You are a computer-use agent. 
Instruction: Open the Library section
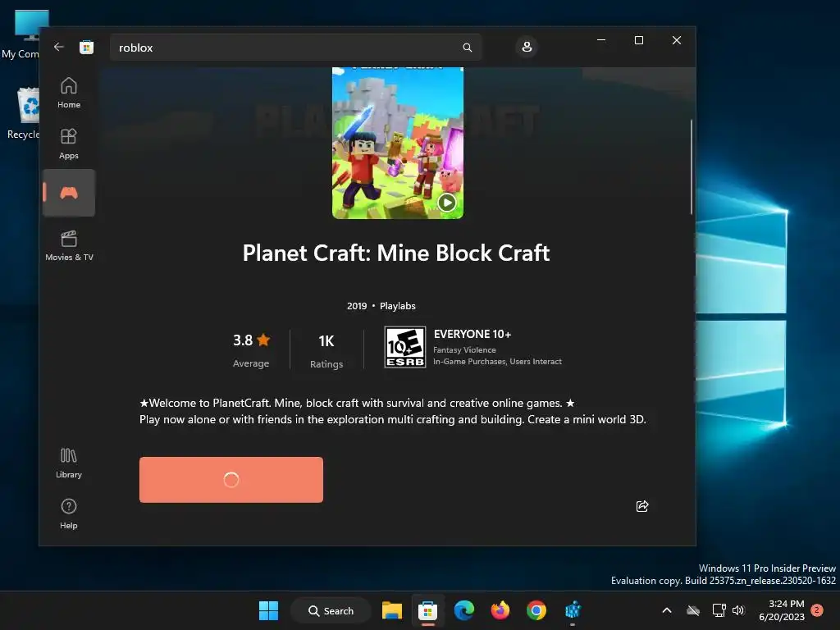69,463
